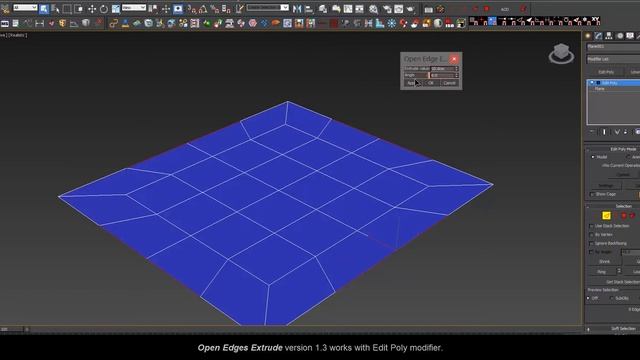Click the Rectangular Selection Region icon
The image size is (640, 360).
(67, 9)
